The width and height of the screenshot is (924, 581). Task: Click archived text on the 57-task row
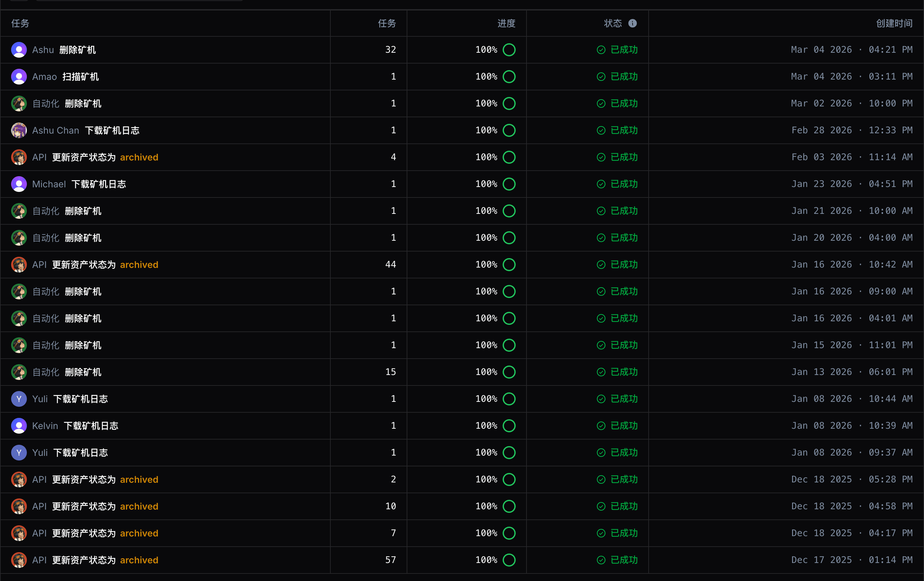tap(139, 560)
